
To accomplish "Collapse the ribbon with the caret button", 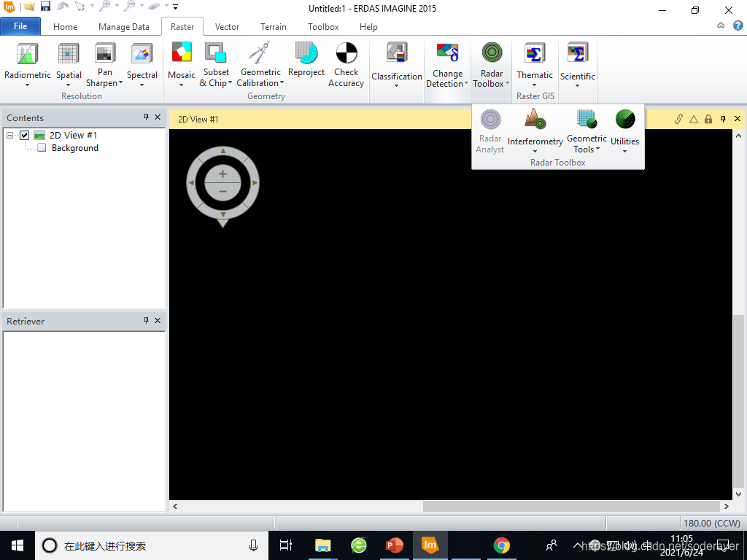I will 721,26.
